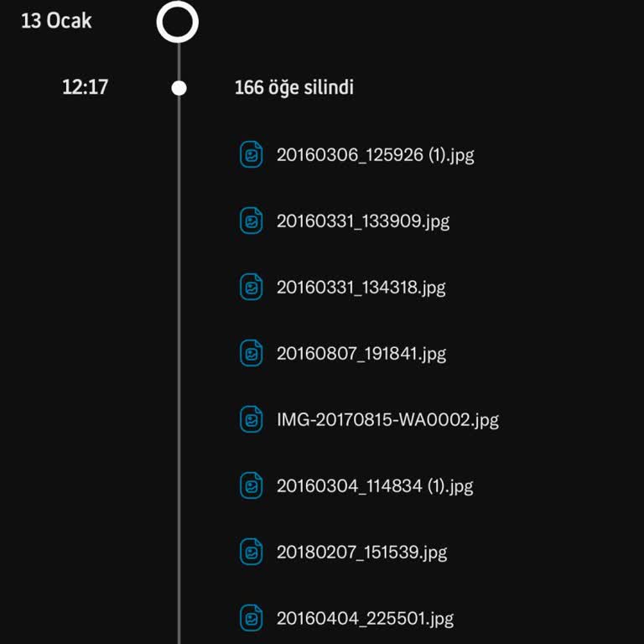
Task: Open file 20160306_125926 (1).jpg
Action: pyautogui.click(x=375, y=155)
